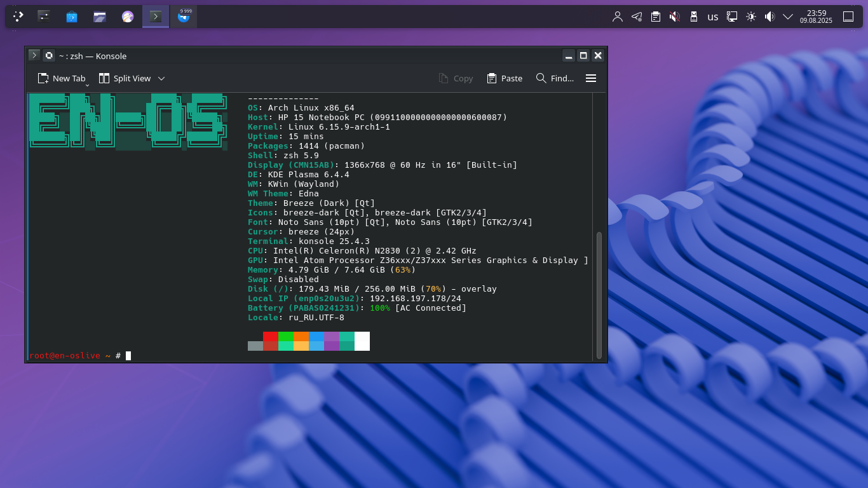Click the Paste toolbar button

pos(505,78)
